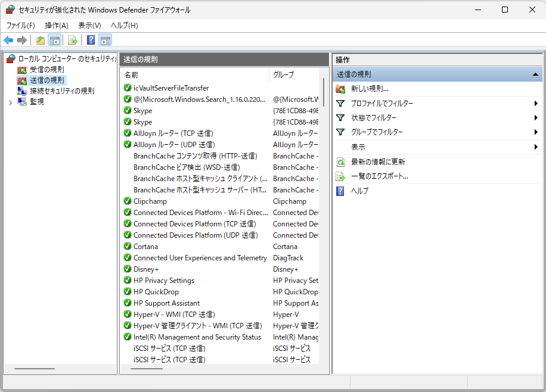Expand the 監視 tree node
The image size is (546, 392).
[x=10, y=102]
